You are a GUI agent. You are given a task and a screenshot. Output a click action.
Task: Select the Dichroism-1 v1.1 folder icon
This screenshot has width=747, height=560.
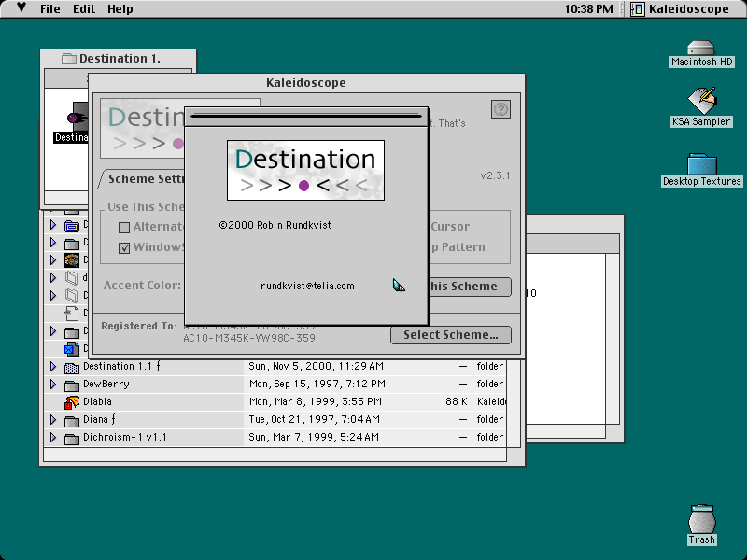pyautogui.click(x=72, y=438)
